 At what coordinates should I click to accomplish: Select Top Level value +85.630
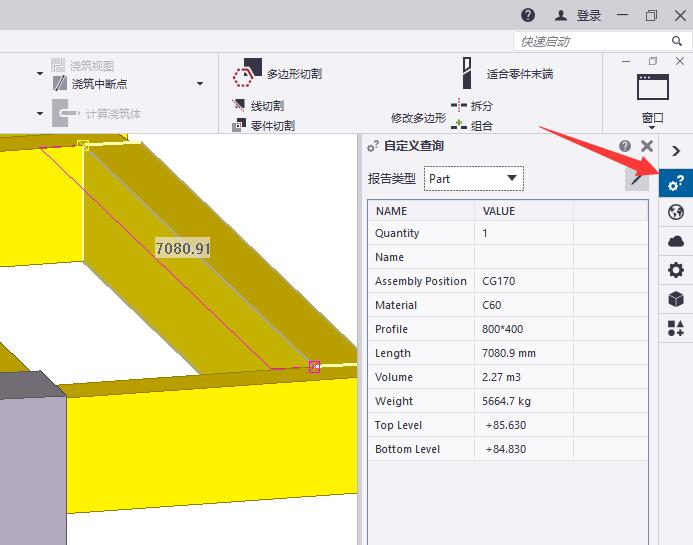tap(506, 425)
